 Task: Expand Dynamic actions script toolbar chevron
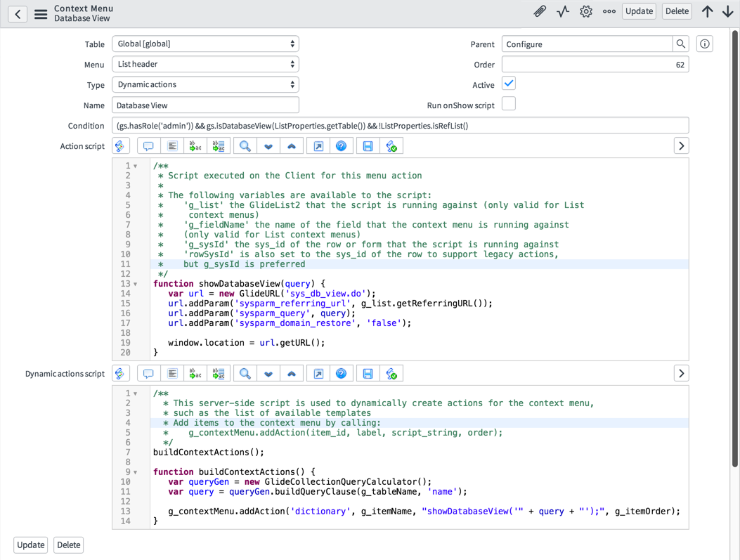(x=681, y=374)
